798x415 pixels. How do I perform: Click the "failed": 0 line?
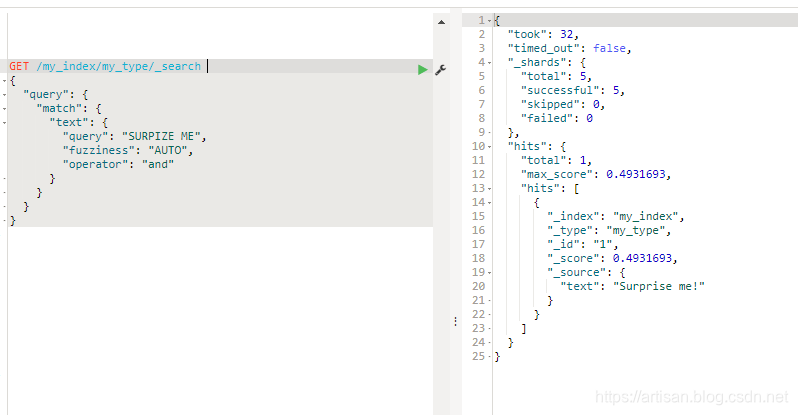(557, 119)
